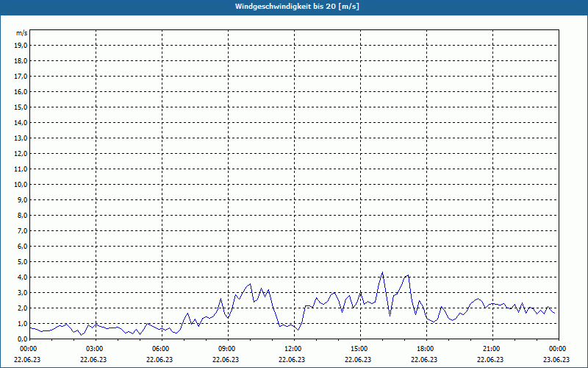Click the "17,0" y-axis value
The width and height of the screenshot is (588, 368).
(21, 77)
